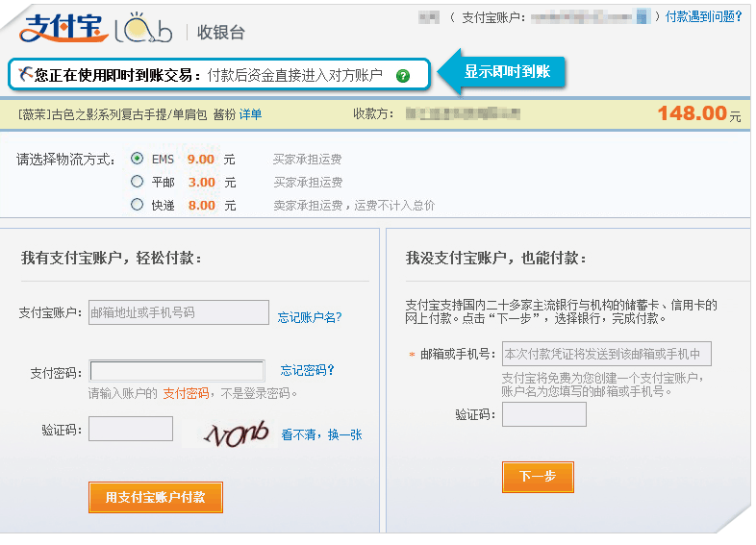Screen dimensions: 756x545
Task: Click the 请选择物流方式 label
Action: coord(65,159)
